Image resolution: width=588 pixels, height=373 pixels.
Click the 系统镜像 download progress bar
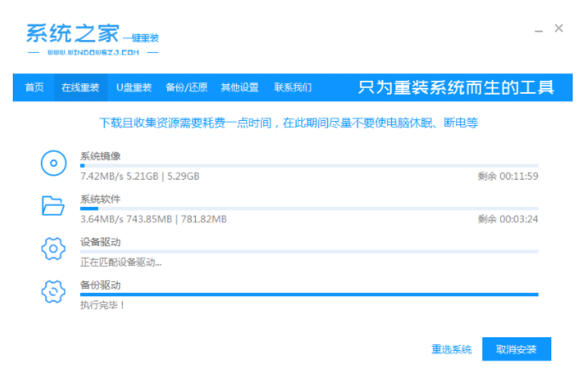click(309, 165)
